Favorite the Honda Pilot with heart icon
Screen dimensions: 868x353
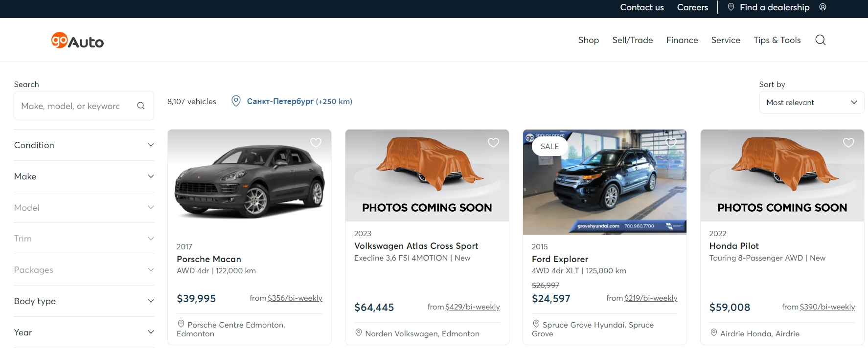tap(849, 142)
